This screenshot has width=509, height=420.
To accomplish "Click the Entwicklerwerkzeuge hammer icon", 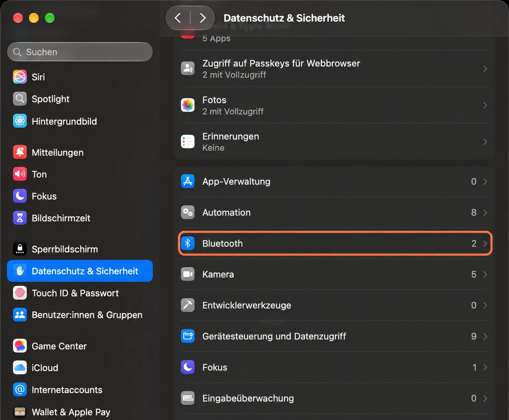I will 188,305.
